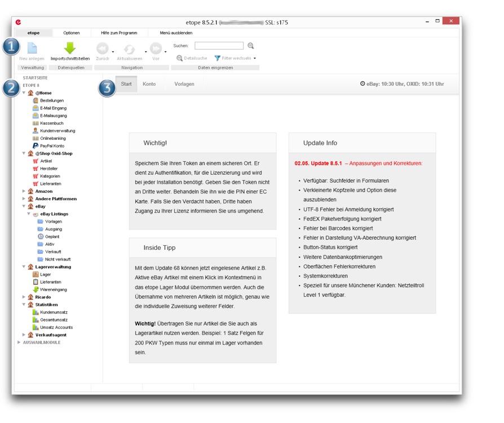This screenshot has height=423, width=504.
Task: Open the Vorlagen folder under eBay Listings
Action: (x=54, y=221)
